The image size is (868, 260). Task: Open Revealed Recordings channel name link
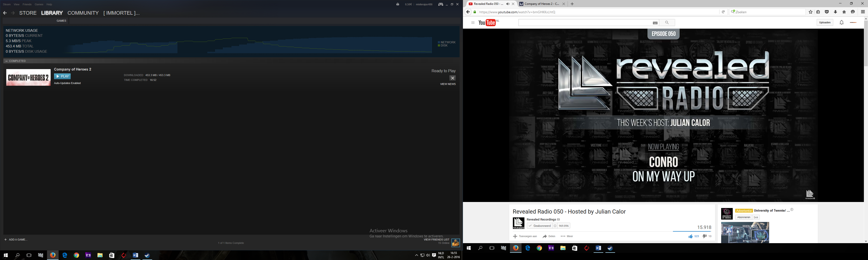tap(541, 219)
